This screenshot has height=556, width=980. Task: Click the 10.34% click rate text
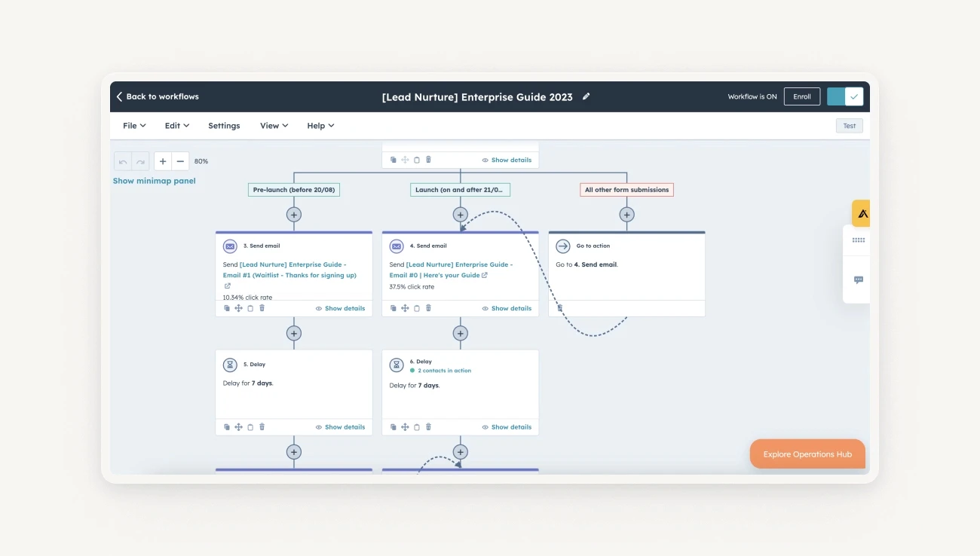tap(247, 298)
